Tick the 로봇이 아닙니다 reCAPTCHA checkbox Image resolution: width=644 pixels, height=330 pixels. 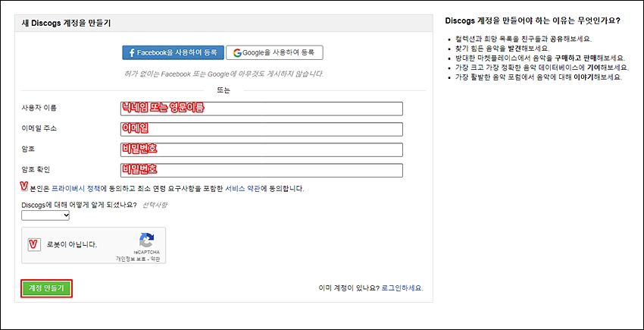(x=34, y=245)
